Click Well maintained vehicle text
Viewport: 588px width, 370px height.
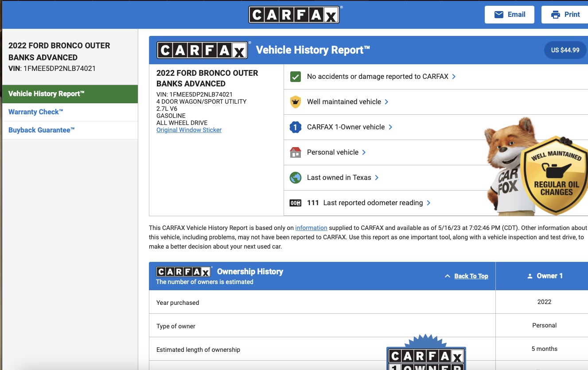[344, 102]
